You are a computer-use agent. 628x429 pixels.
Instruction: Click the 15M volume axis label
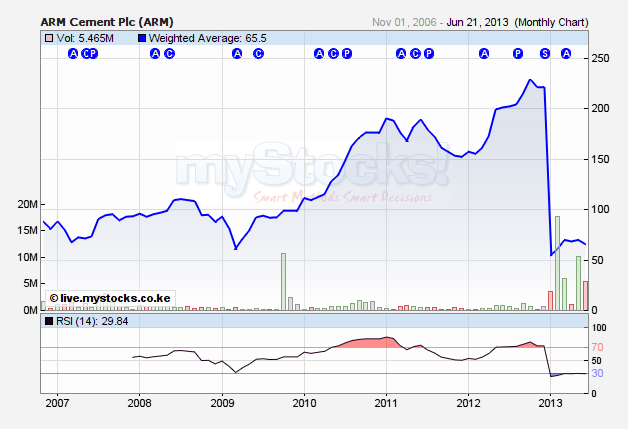[x=27, y=231]
